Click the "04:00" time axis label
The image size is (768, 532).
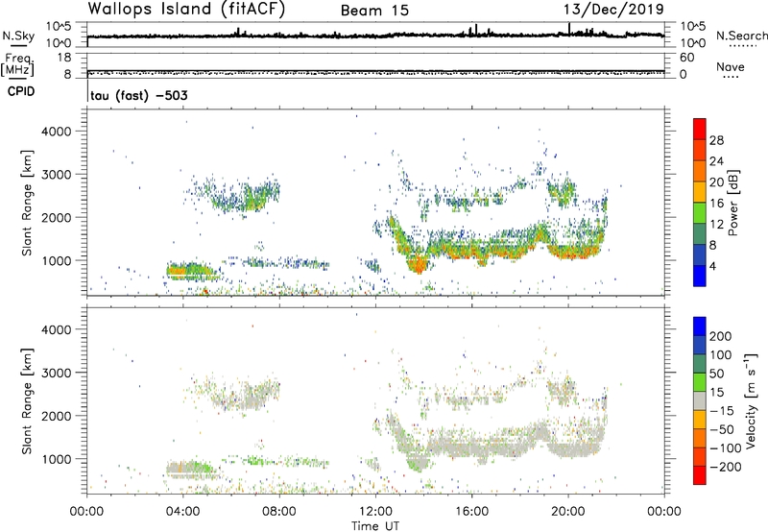point(183,512)
